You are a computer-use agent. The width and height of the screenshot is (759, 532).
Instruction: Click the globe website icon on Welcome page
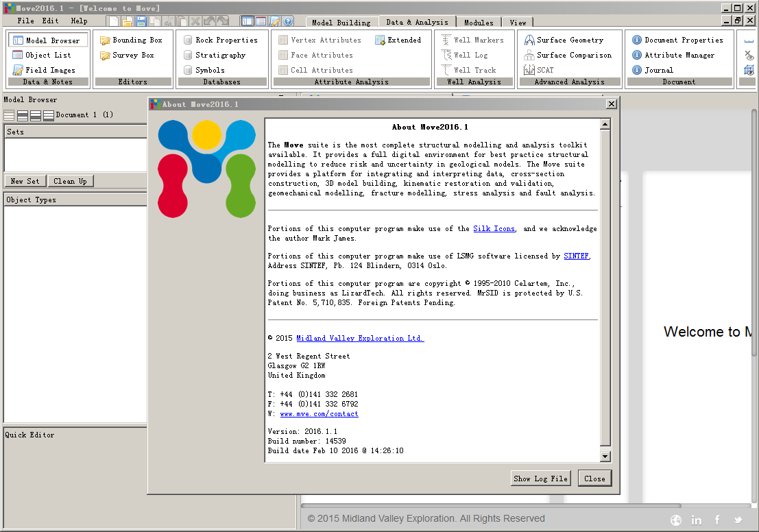676,520
